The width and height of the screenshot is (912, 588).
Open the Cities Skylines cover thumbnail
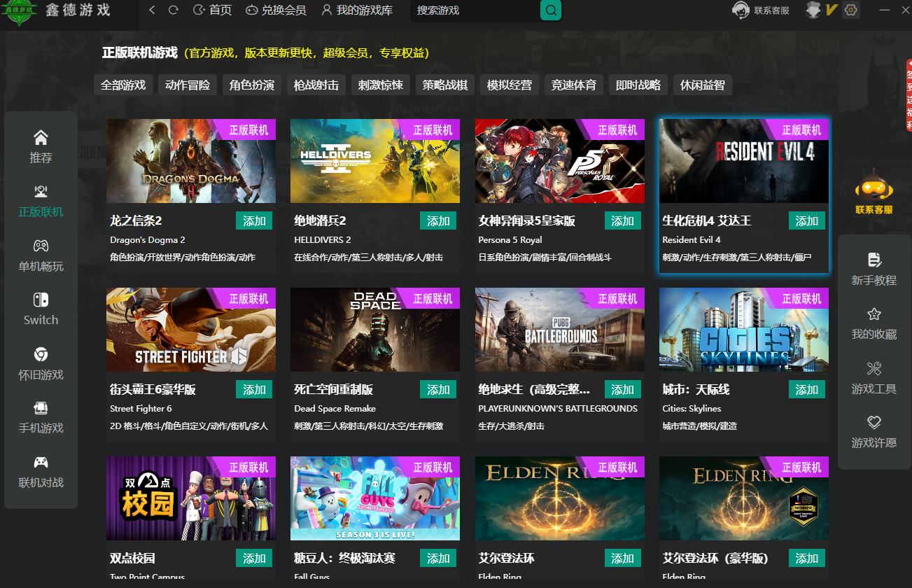click(x=744, y=330)
